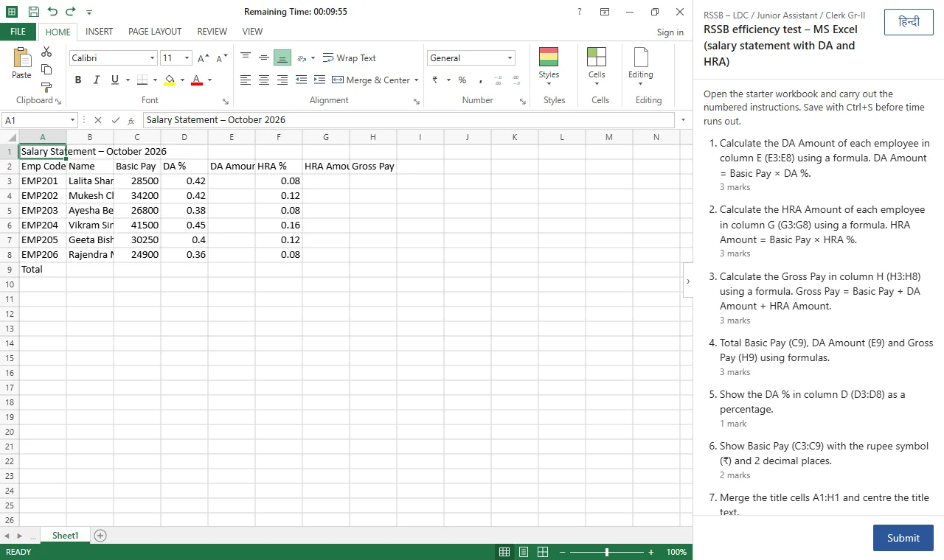
Task: Toggle the bottom align option
Action: (x=282, y=58)
